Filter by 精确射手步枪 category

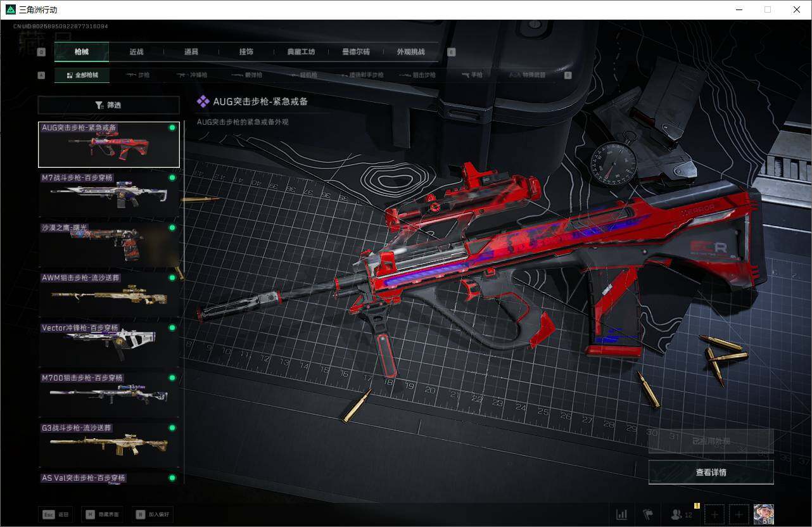tap(361, 75)
